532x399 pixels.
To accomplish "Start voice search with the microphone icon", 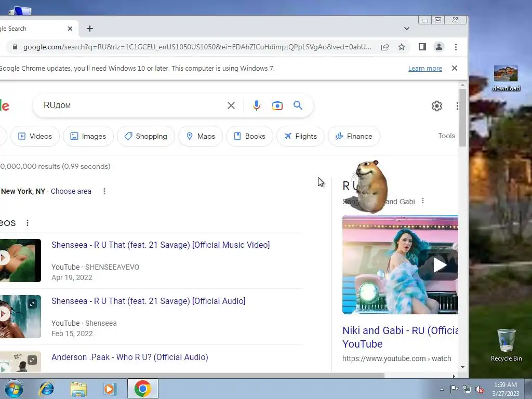I will (x=257, y=105).
